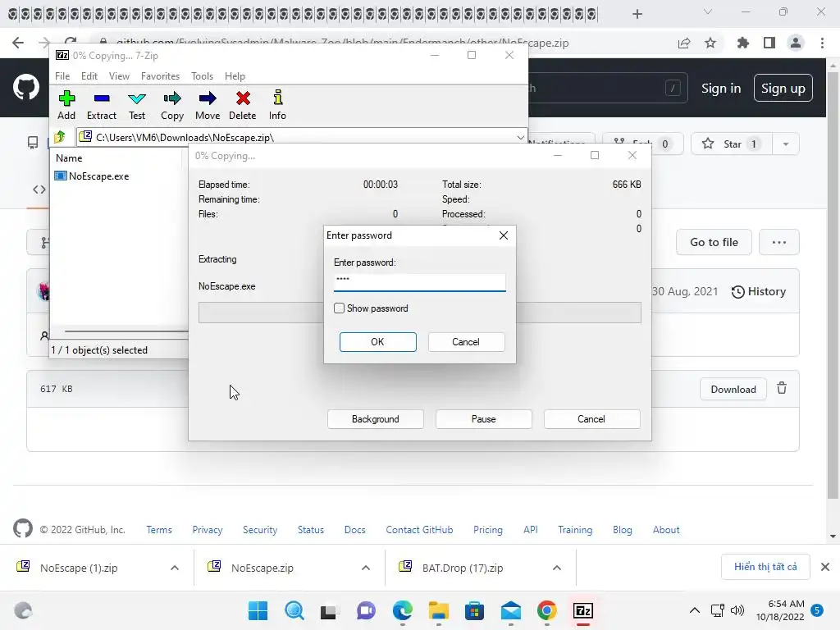The height and width of the screenshot is (630, 840).
Task: Click the Add icon in 7-Zip toolbar
Action: pos(66,105)
